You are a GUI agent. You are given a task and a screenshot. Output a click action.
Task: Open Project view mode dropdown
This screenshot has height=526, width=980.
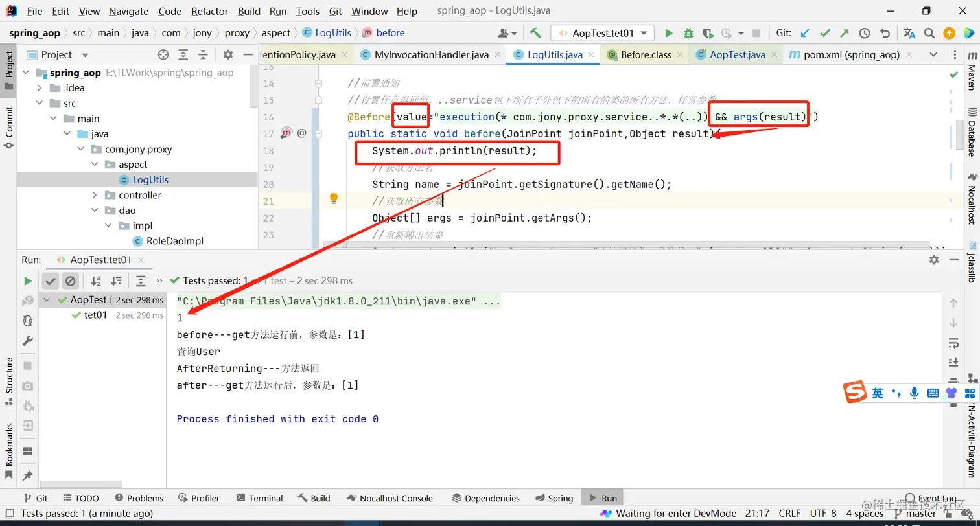click(85, 55)
